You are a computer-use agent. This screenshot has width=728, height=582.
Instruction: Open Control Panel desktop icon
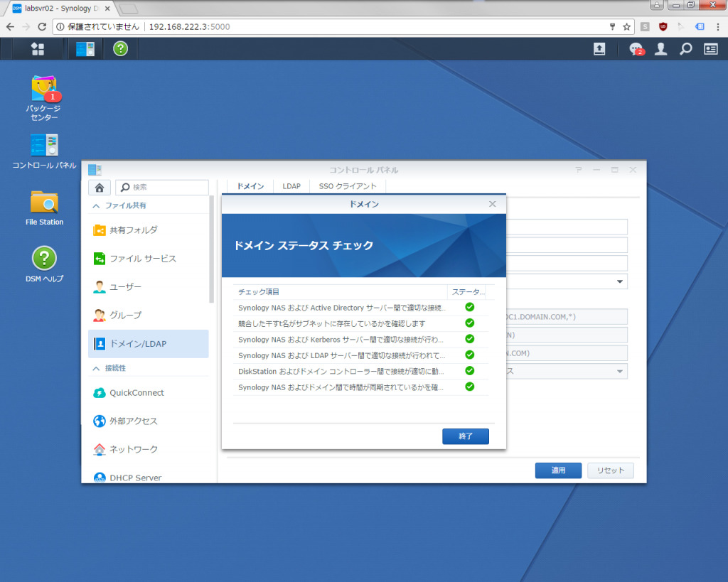point(44,151)
